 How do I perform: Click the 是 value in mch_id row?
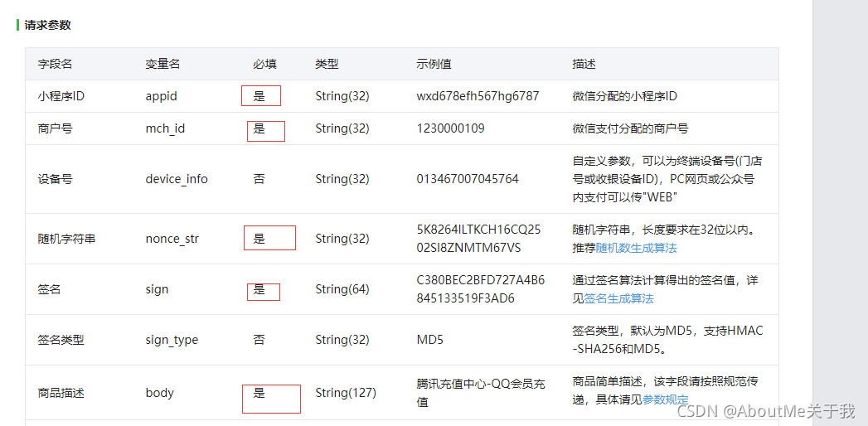[x=259, y=129]
